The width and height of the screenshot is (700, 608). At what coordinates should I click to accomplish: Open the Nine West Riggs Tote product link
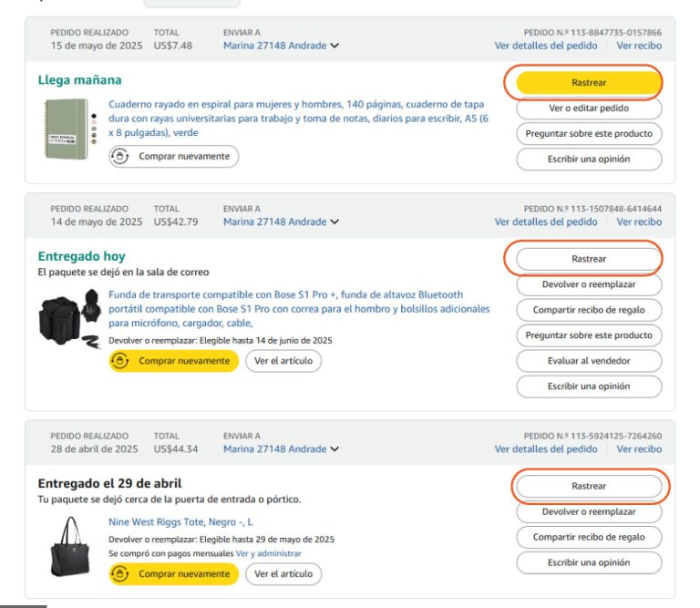180,522
